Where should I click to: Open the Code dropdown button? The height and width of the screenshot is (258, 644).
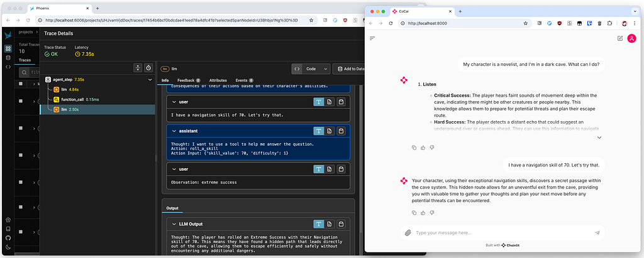(x=311, y=69)
